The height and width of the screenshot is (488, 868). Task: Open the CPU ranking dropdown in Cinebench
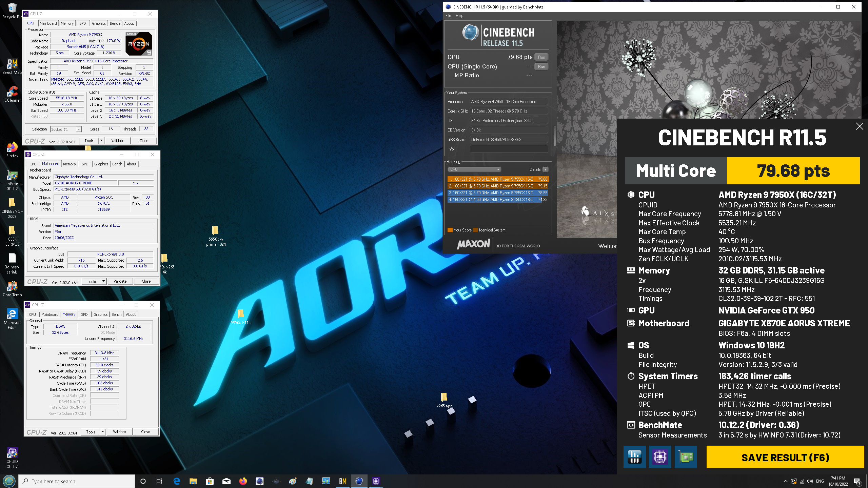tap(474, 169)
